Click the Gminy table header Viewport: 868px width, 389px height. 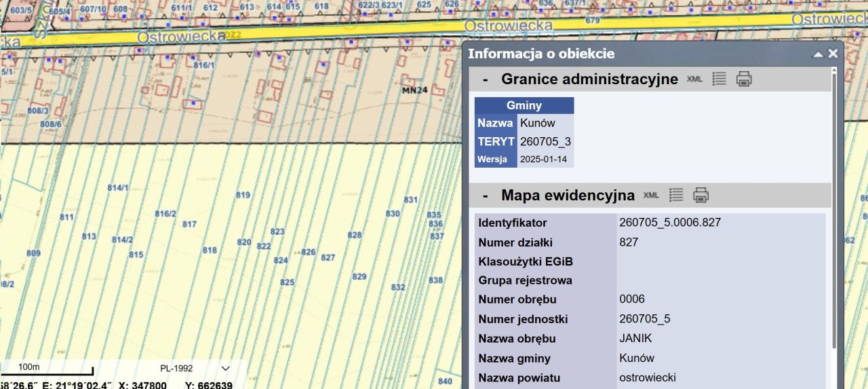click(x=524, y=105)
